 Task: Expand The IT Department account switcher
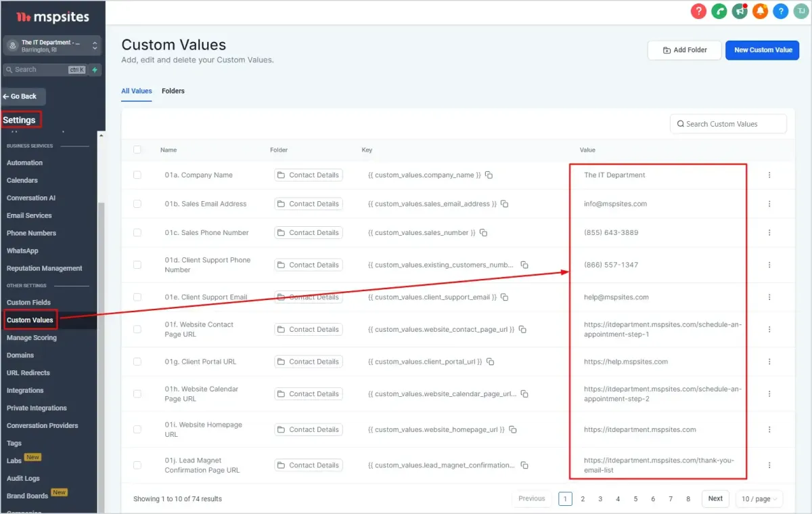pos(52,45)
